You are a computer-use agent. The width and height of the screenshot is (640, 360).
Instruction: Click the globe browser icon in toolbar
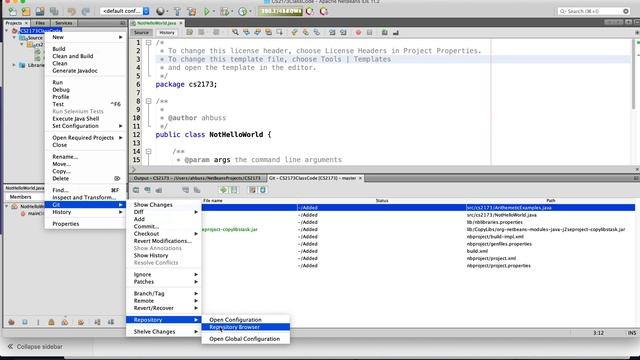coord(160,11)
